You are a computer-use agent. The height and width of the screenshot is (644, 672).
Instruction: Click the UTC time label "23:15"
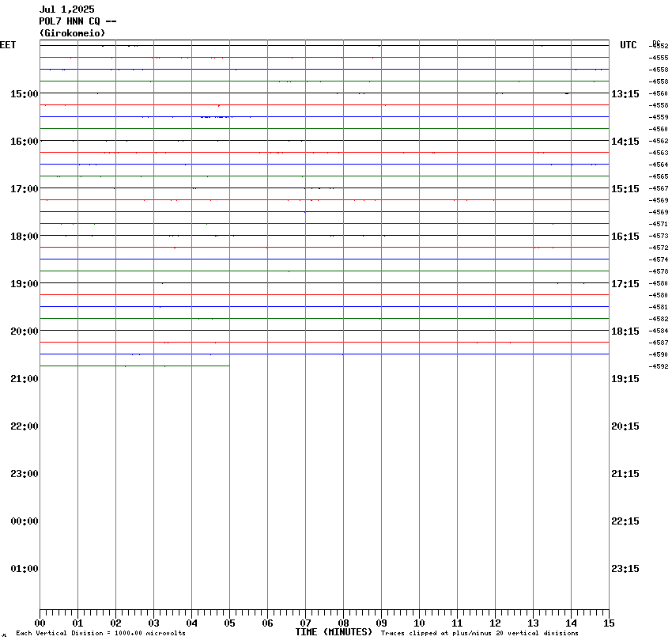(625, 569)
